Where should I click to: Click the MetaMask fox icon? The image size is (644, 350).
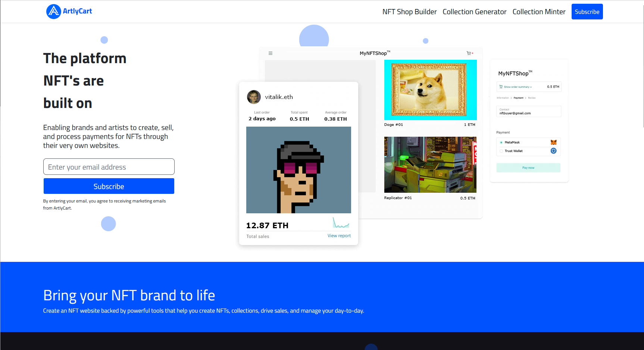click(553, 142)
